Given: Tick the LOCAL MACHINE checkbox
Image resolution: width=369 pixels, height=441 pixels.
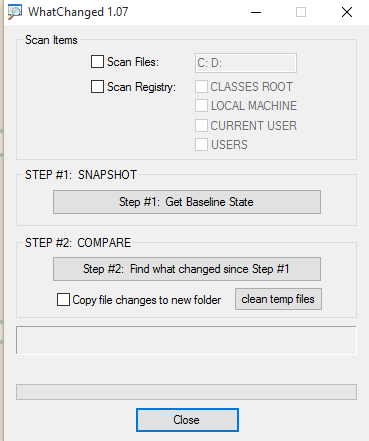Looking at the screenshot, I should (x=201, y=106).
